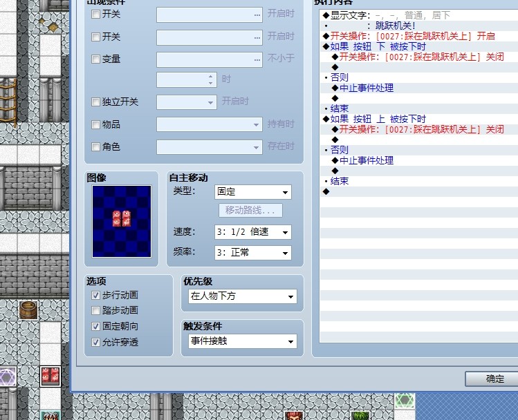Click the green hexagram tile on map
The image size is (518, 420).
coord(405,401)
